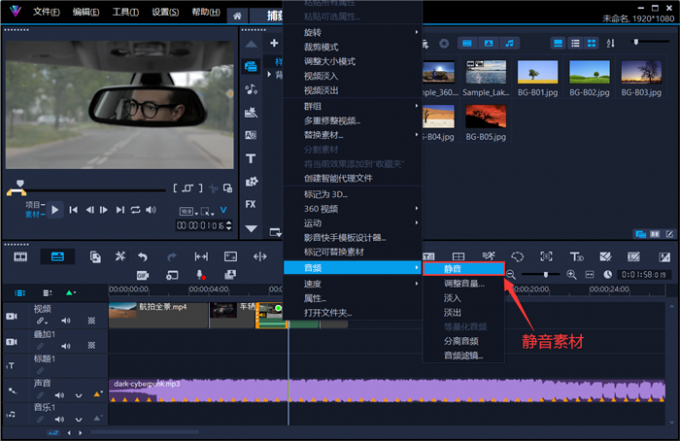Viewport: 680px width, 441px height.
Task: Open the aspect ratio 16:9 dropdown
Action: coord(189,212)
